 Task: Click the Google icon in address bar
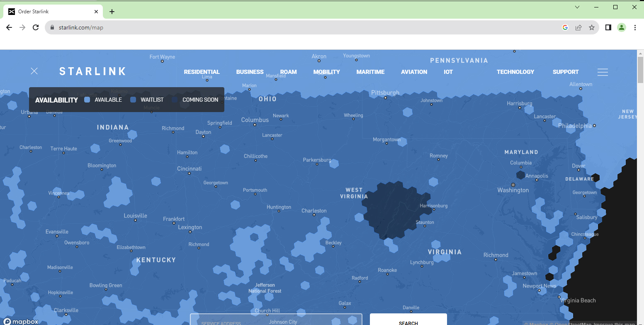tap(565, 27)
